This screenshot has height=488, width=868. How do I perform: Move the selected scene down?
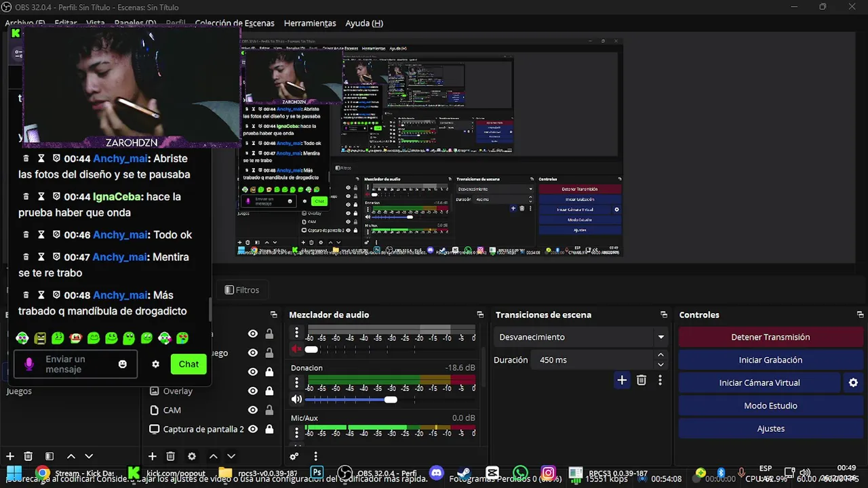pos(89,457)
